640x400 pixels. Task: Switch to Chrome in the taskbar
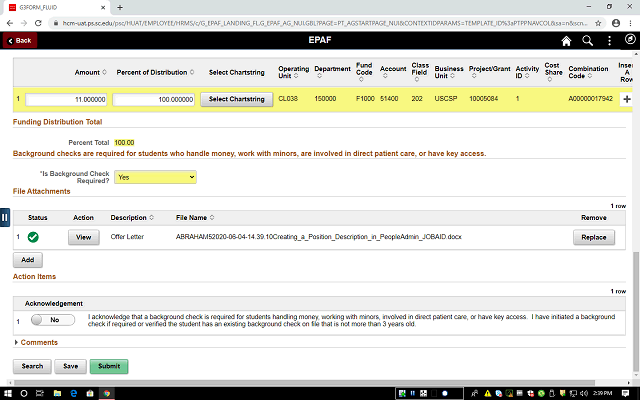pos(107,393)
